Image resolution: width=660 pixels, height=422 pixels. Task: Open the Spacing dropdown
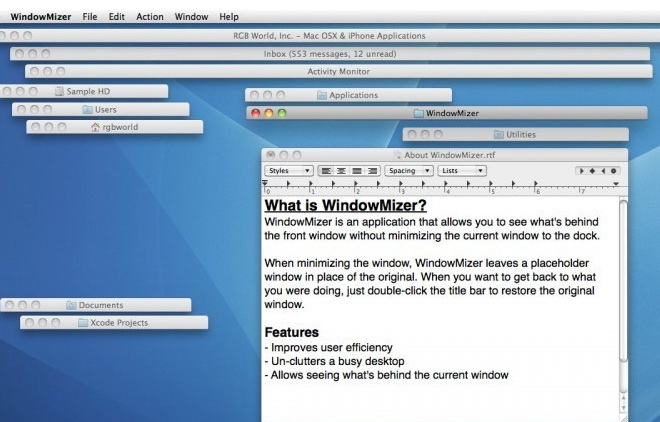(409, 171)
